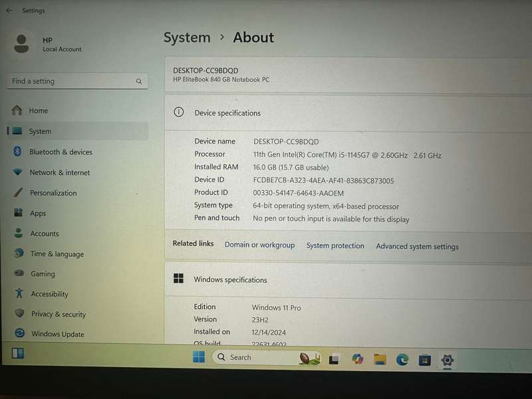Click the Device ID value FCDBE7CB-A323

[x=323, y=180]
